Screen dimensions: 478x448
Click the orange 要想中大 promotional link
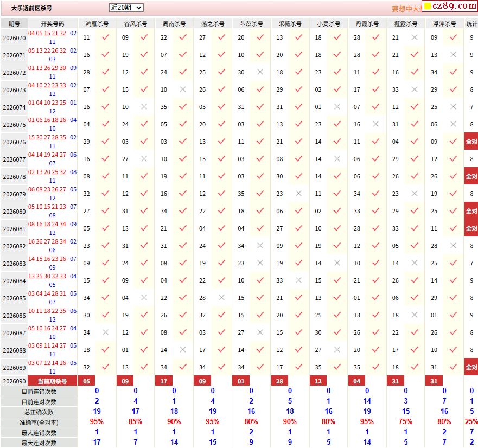407,9
